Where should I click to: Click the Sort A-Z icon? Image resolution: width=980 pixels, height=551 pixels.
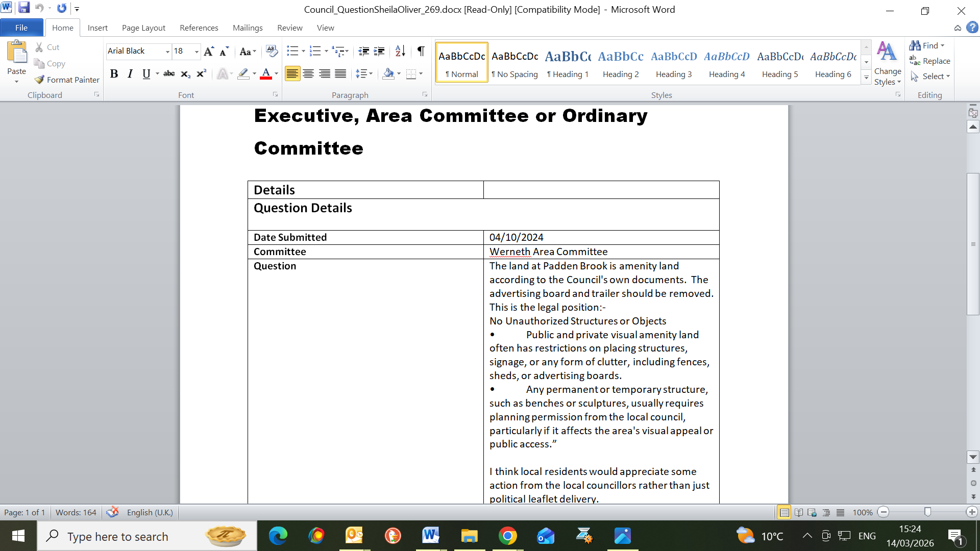[x=400, y=51]
